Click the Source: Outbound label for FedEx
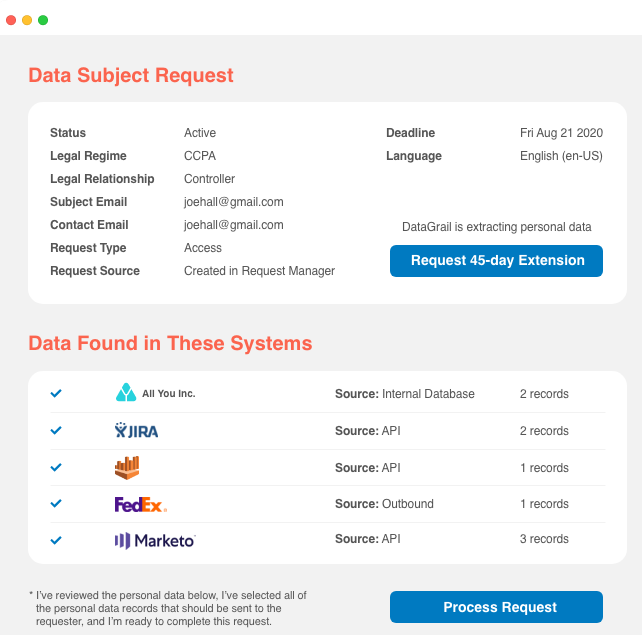The height and width of the screenshot is (635, 642). [384, 504]
